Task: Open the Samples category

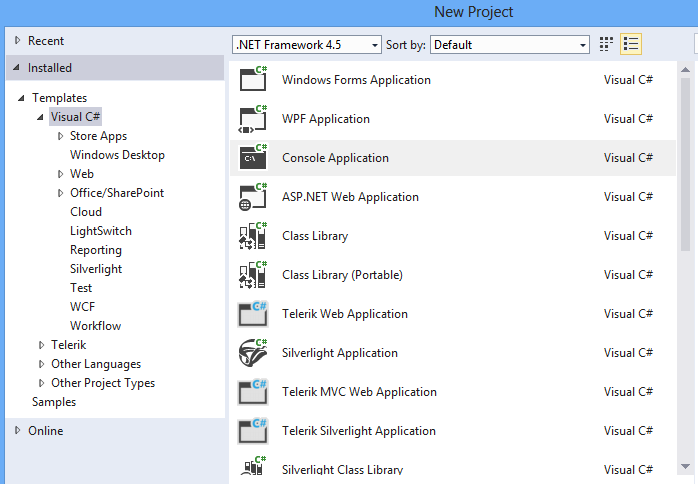Action: tap(54, 402)
